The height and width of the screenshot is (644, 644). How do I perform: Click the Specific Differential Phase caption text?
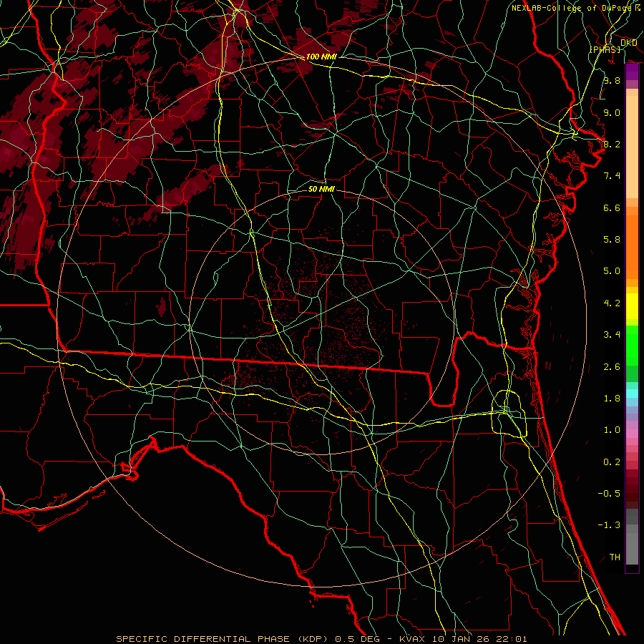point(322,638)
